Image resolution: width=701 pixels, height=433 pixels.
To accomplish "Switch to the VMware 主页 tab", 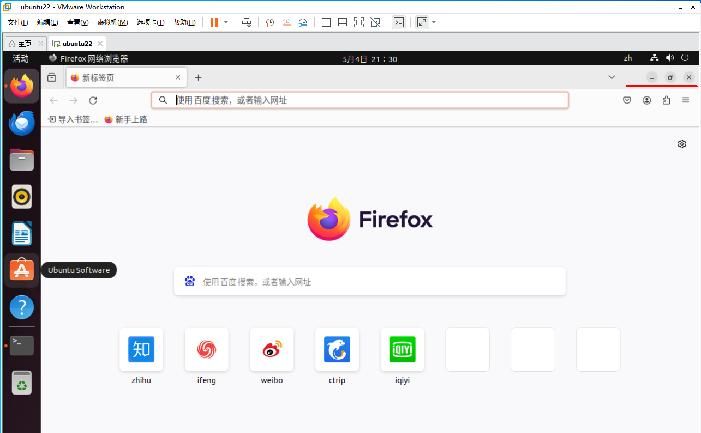I will coord(25,43).
